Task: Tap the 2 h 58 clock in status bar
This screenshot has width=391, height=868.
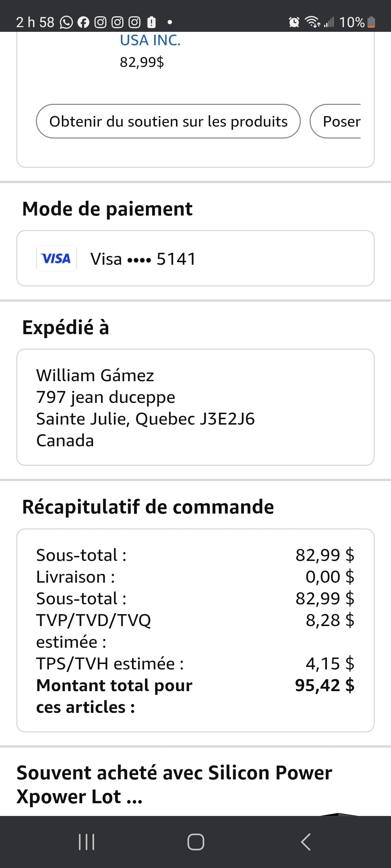Action: (35, 22)
